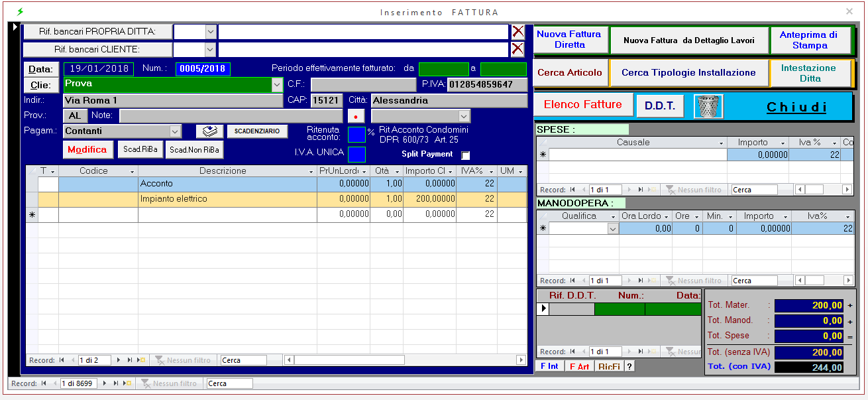Click the D.D.T. button
868x400 pixels.
[659, 106]
